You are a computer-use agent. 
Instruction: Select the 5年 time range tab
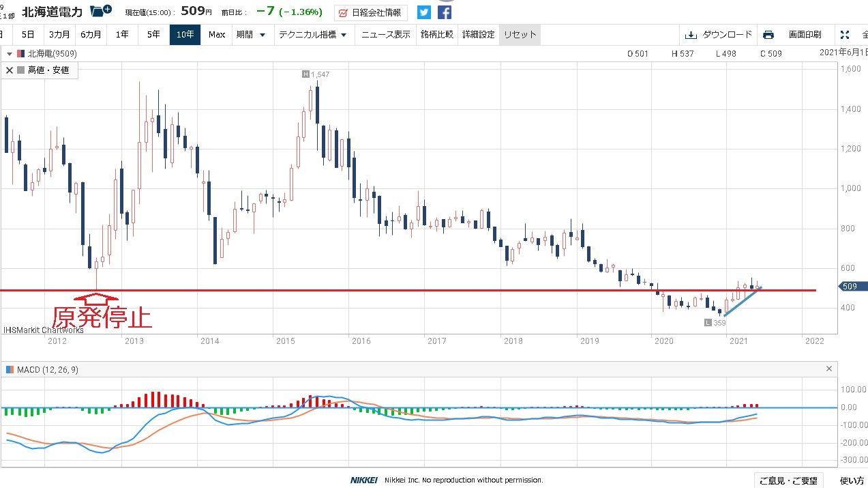tap(153, 35)
